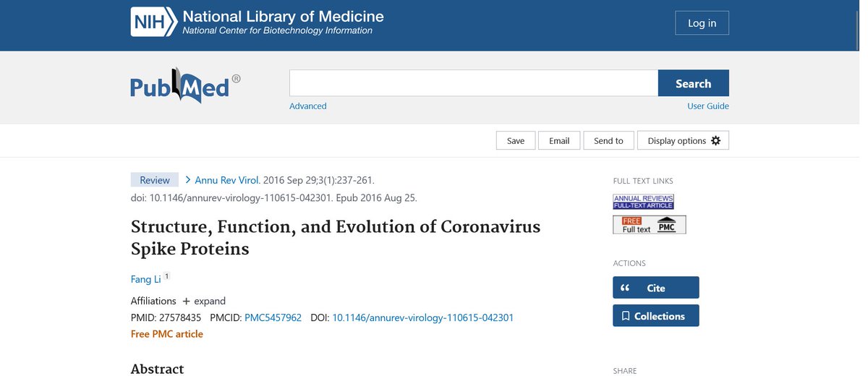This screenshot has width=868, height=384.
Task: Open the User Guide link
Action: (707, 106)
